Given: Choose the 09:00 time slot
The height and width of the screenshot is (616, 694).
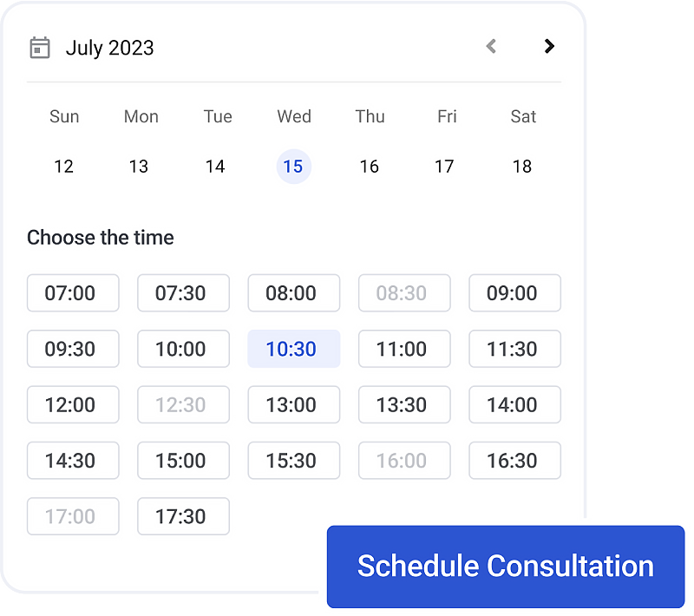Looking at the screenshot, I should [x=514, y=293].
